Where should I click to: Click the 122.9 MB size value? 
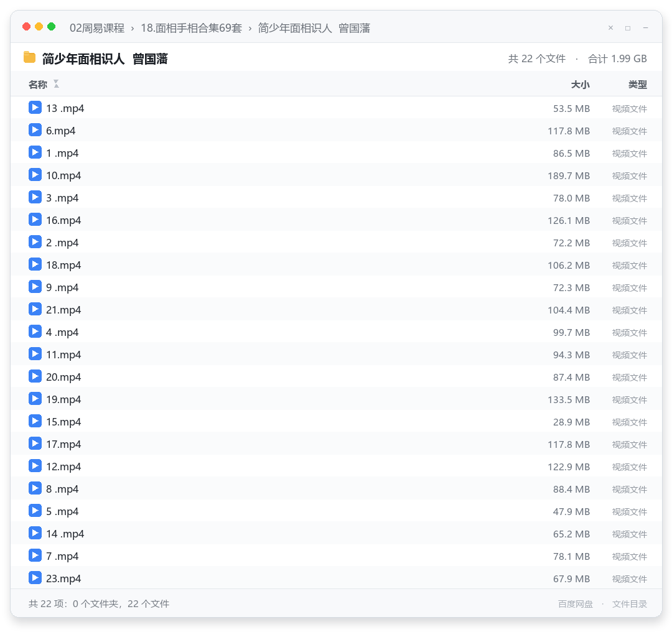tap(569, 467)
